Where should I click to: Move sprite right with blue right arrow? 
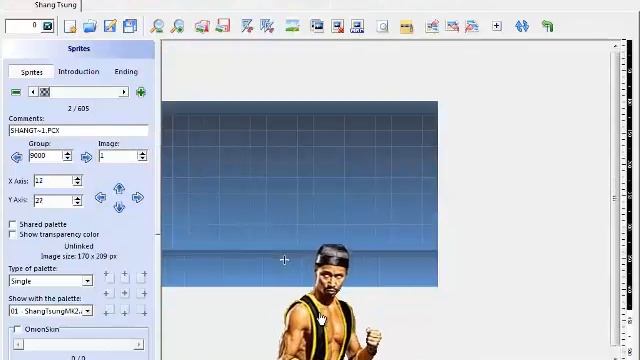138,198
